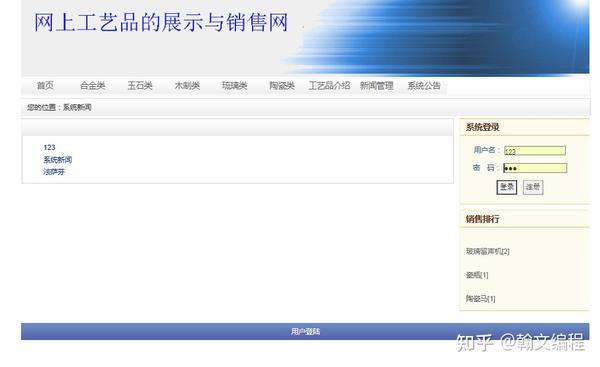The image size is (600, 367).
Task: Open the 工艺品介绍 page
Action: pos(329,86)
